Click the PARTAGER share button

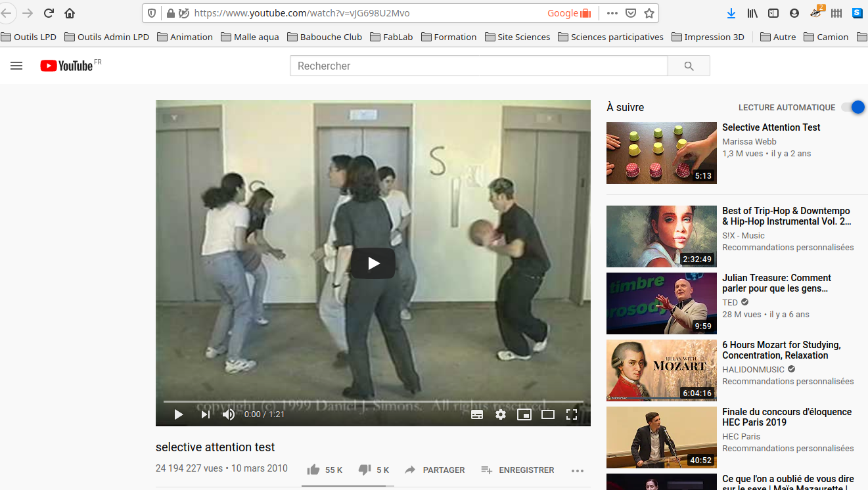(435, 470)
